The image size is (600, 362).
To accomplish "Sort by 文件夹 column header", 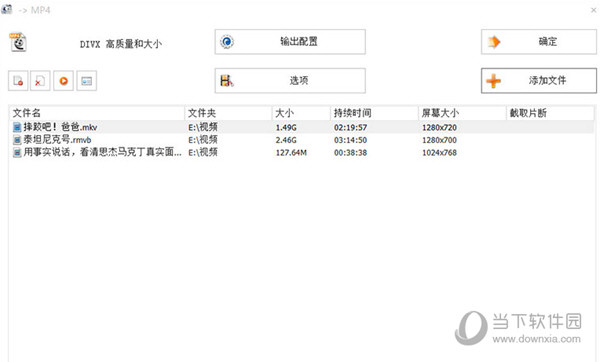I will coord(228,113).
